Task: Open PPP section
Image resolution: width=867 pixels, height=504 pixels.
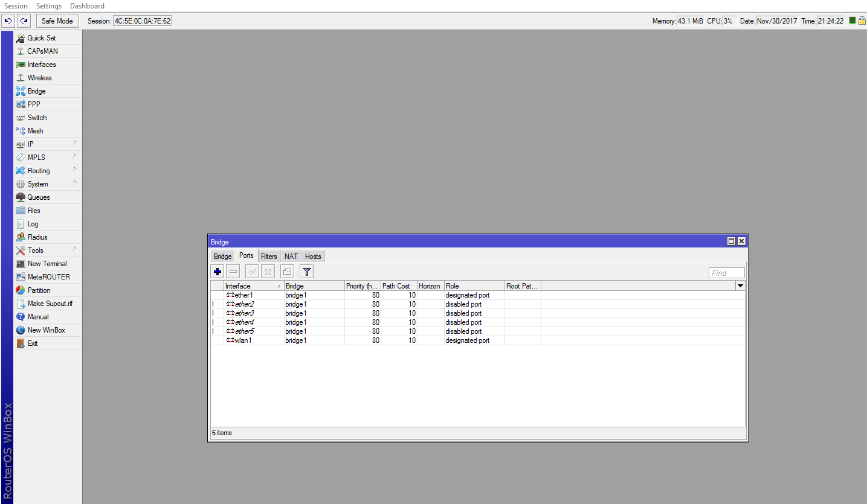Action: (48, 104)
